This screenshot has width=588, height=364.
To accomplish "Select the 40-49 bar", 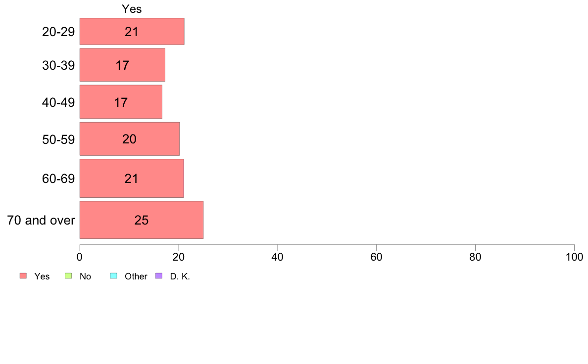I will coord(121,102).
